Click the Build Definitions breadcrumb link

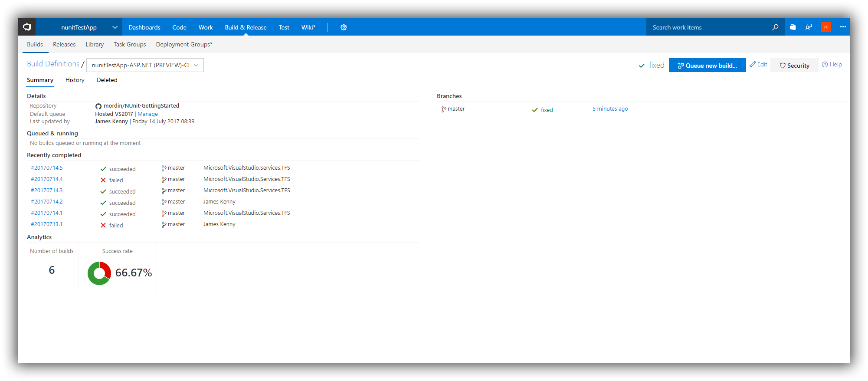[53, 64]
